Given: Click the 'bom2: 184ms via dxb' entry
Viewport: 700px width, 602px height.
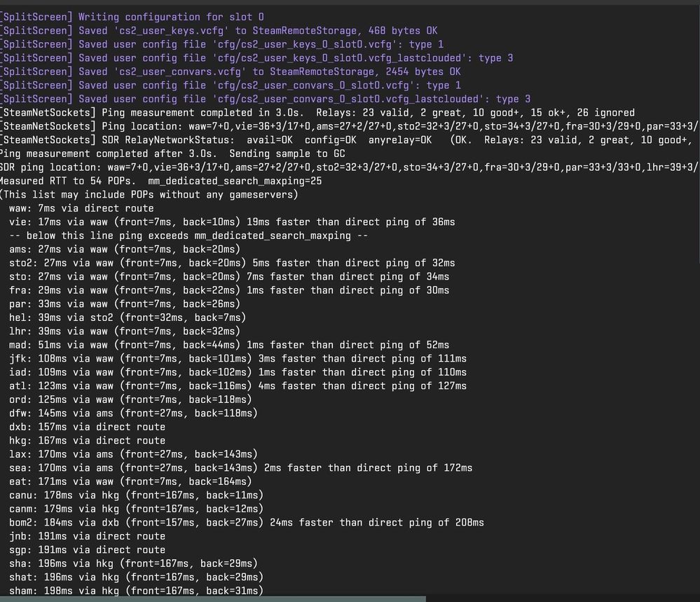Looking at the screenshot, I should (246, 523).
